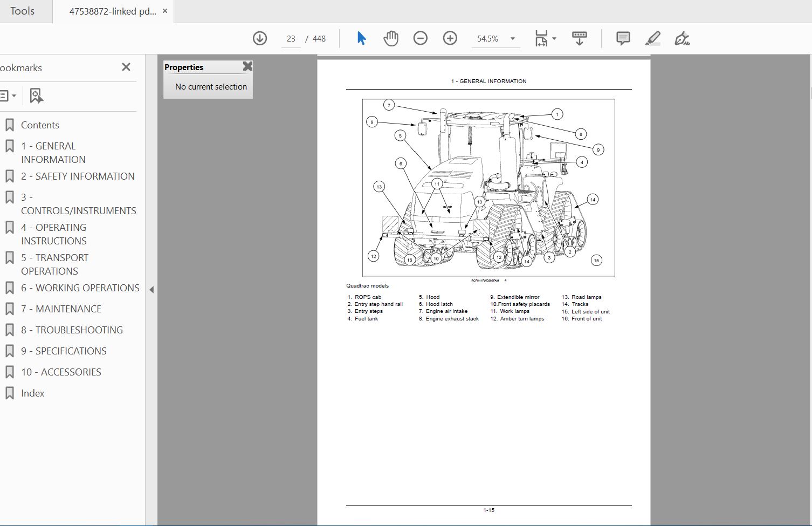Open the sign document pen tool
812x526 pixels.
(682, 38)
